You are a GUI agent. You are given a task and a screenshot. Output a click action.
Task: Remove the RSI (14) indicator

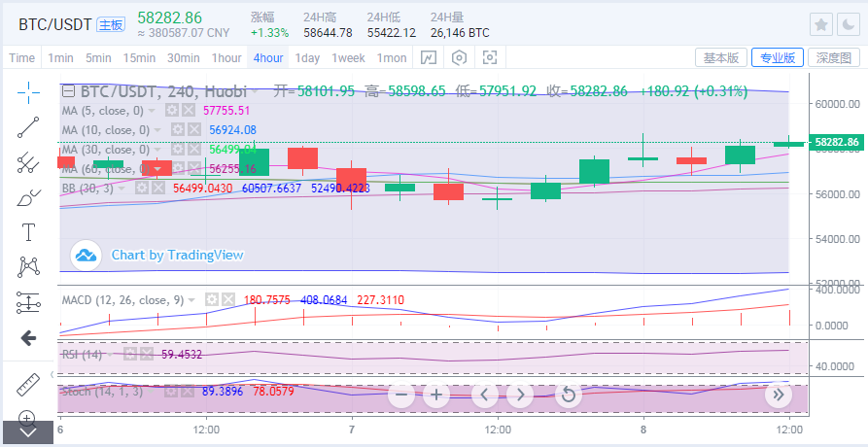(147, 355)
